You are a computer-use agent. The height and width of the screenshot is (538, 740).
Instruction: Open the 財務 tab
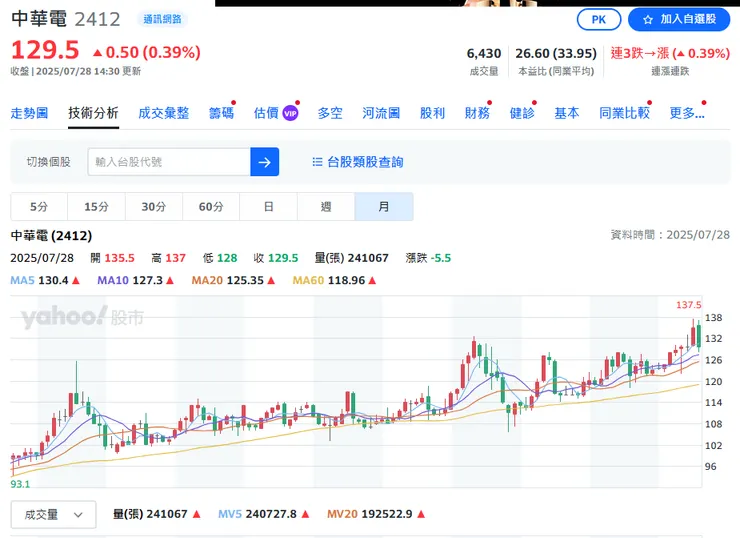(x=477, y=113)
